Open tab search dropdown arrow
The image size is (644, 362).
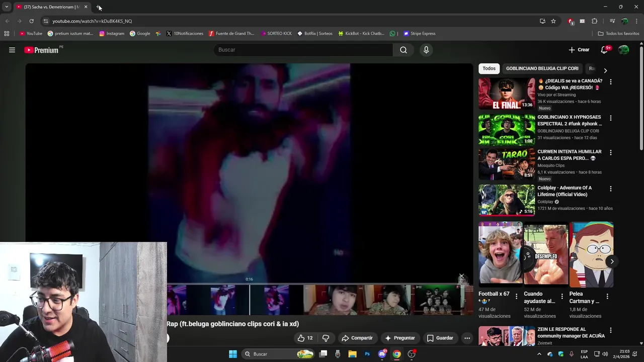(7, 7)
